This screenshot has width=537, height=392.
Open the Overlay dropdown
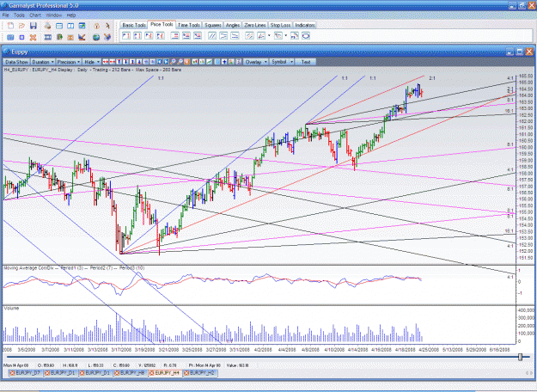coord(255,62)
